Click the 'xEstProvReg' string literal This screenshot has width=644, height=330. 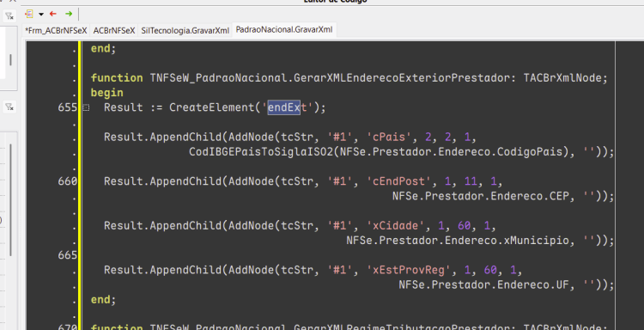(x=409, y=270)
